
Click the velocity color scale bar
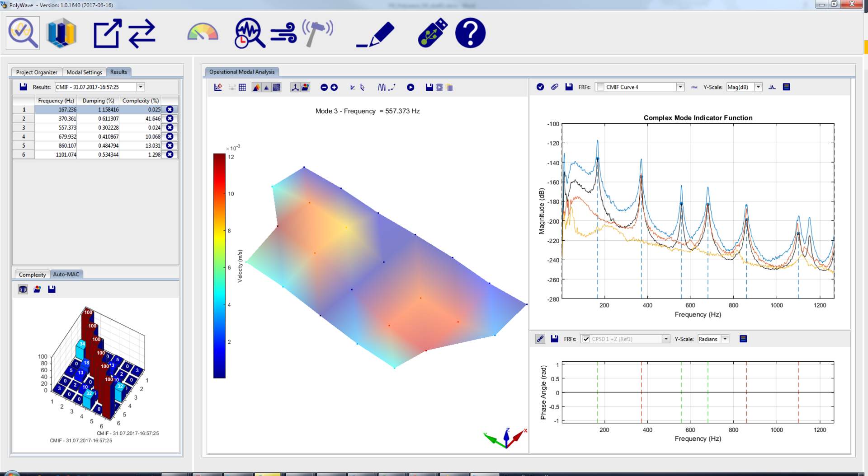[x=219, y=266]
